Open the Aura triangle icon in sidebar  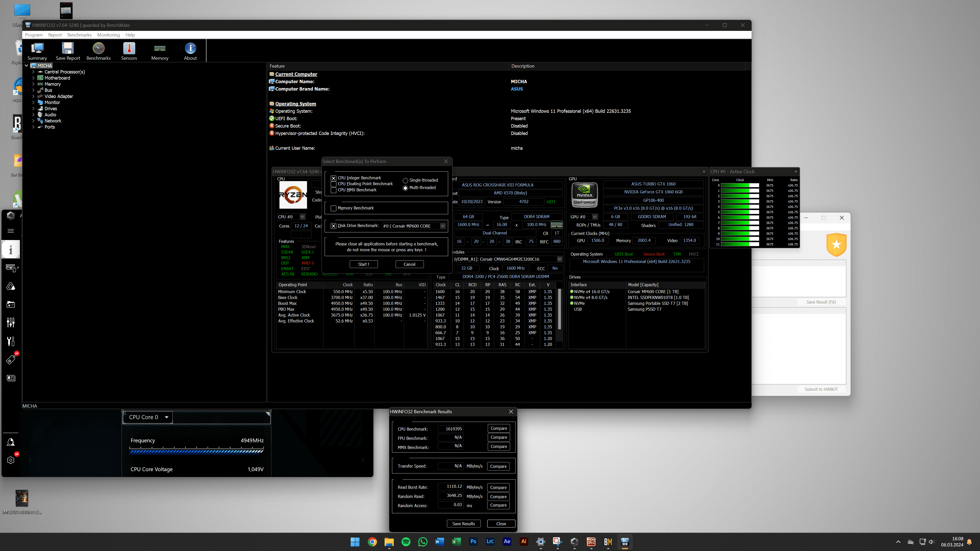(x=11, y=286)
